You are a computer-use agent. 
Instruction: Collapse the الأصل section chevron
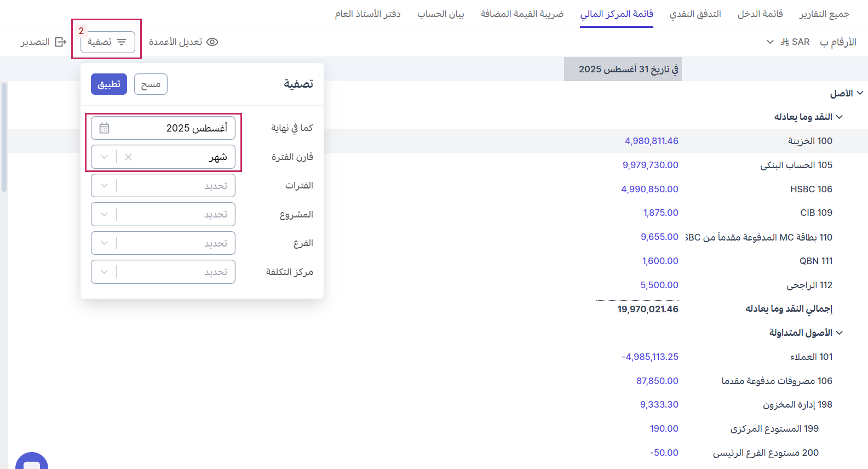(860, 93)
